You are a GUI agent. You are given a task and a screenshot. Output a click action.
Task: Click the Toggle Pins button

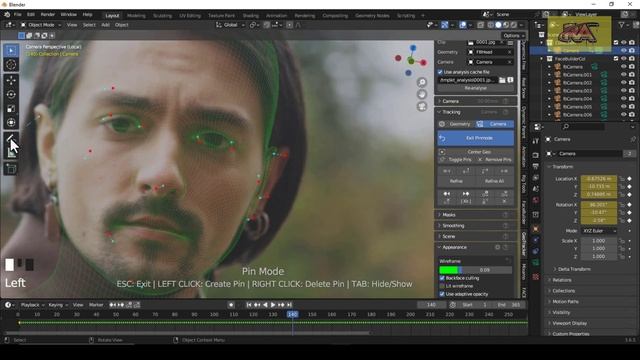point(456,160)
